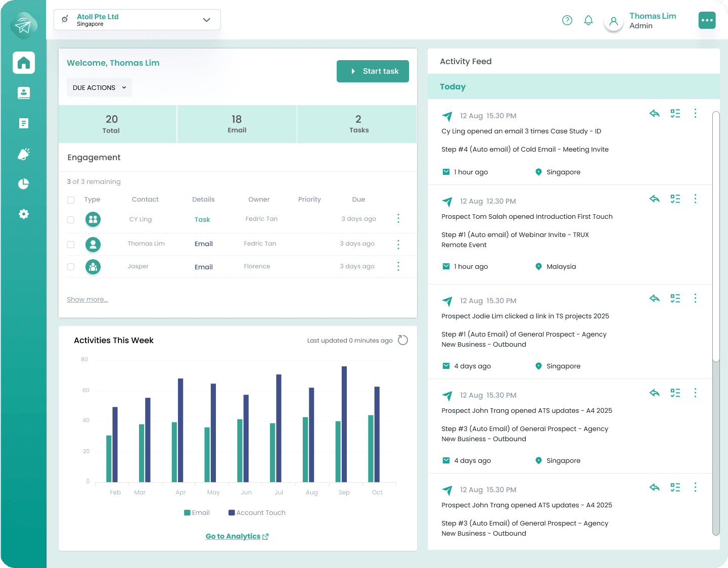Screen dimensions: 728x568
Task: Click the Contact column header
Action: tap(145, 200)
